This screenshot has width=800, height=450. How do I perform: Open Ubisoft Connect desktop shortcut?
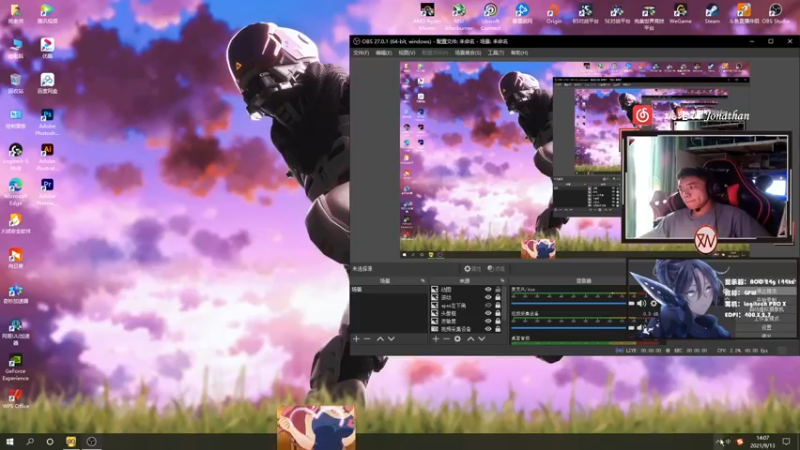coord(490,17)
